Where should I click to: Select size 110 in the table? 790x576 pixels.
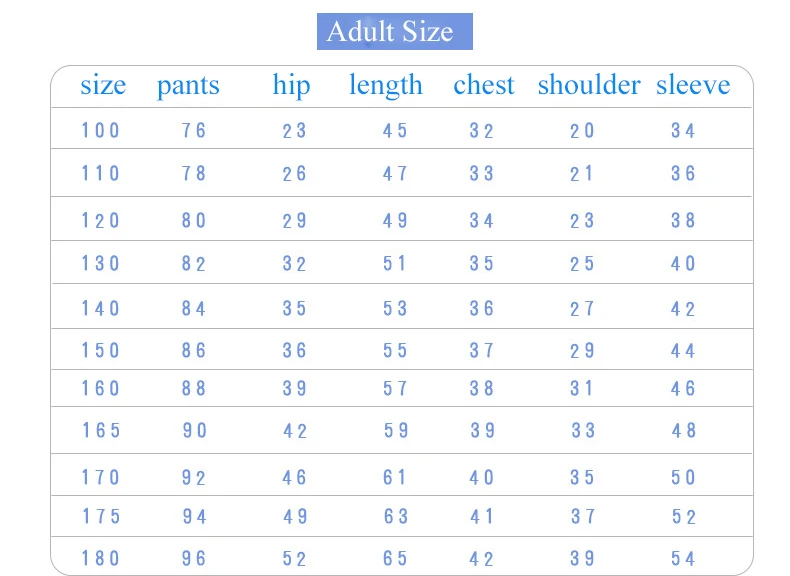pos(100,173)
